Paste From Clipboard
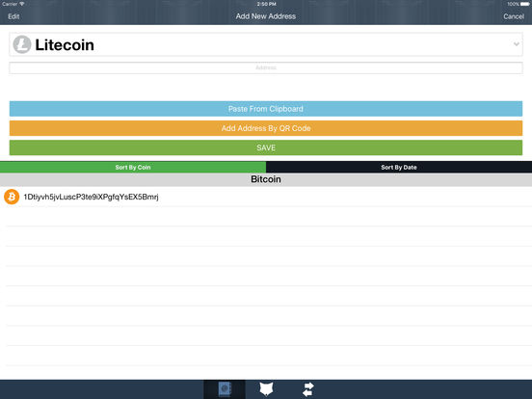This screenshot has width=532, height=399. click(266, 109)
